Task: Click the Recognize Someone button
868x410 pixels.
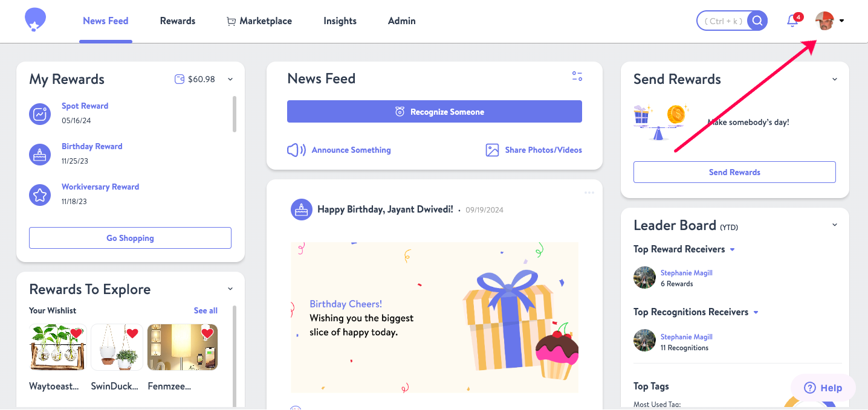Action: 435,112
